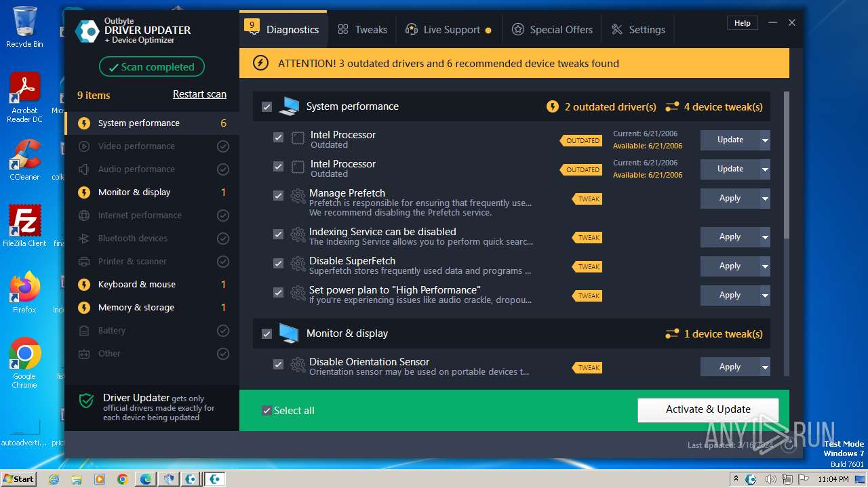Viewport: 868px width, 488px height.
Task: Toggle Set power plan High Performance checkbox
Action: click(278, 292)
